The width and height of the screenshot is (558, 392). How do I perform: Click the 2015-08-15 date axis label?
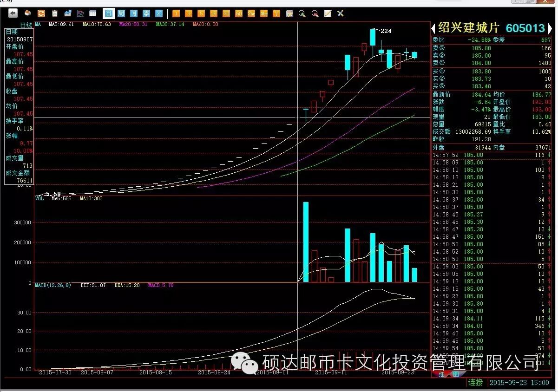pyautogui.click(x=156, y=372)
